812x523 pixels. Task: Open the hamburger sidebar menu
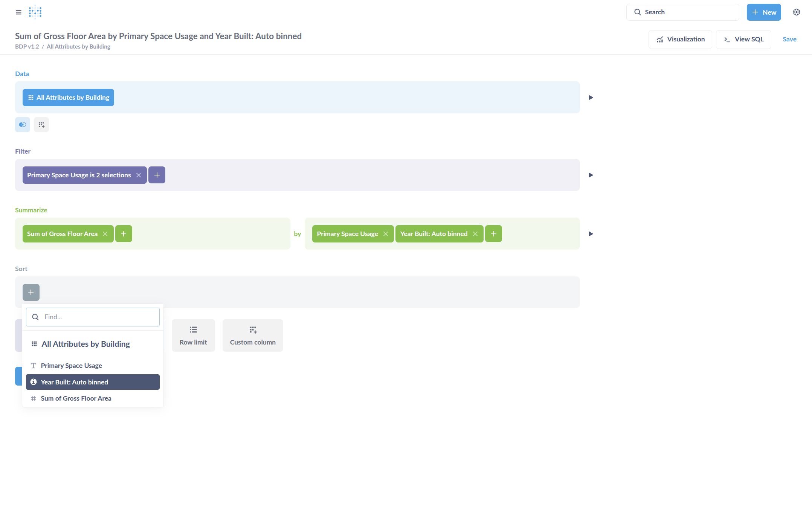tap(18, 12)
